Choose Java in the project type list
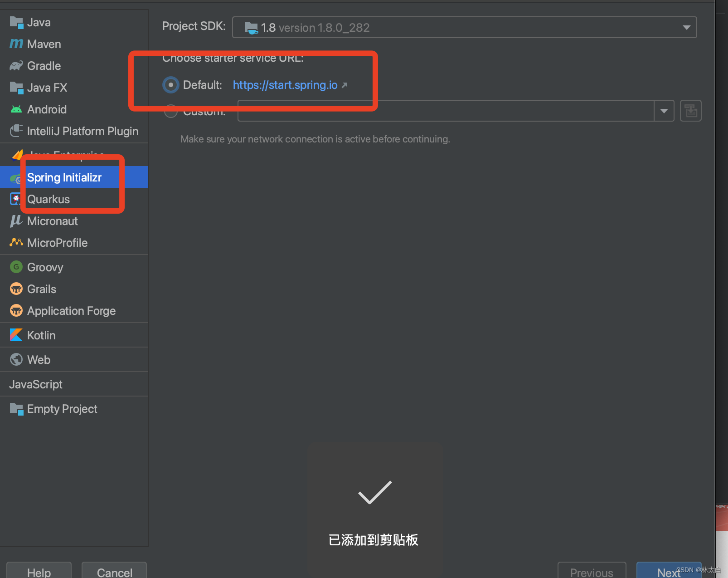 click(74, 22)
